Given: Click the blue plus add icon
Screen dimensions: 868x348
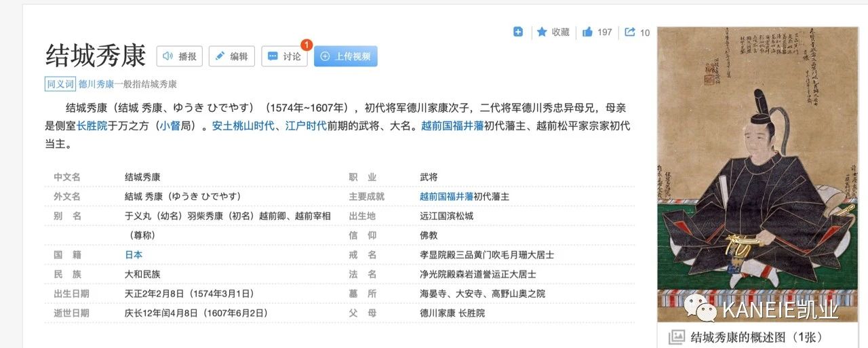Looking at the screenshot, I should 518,32.
